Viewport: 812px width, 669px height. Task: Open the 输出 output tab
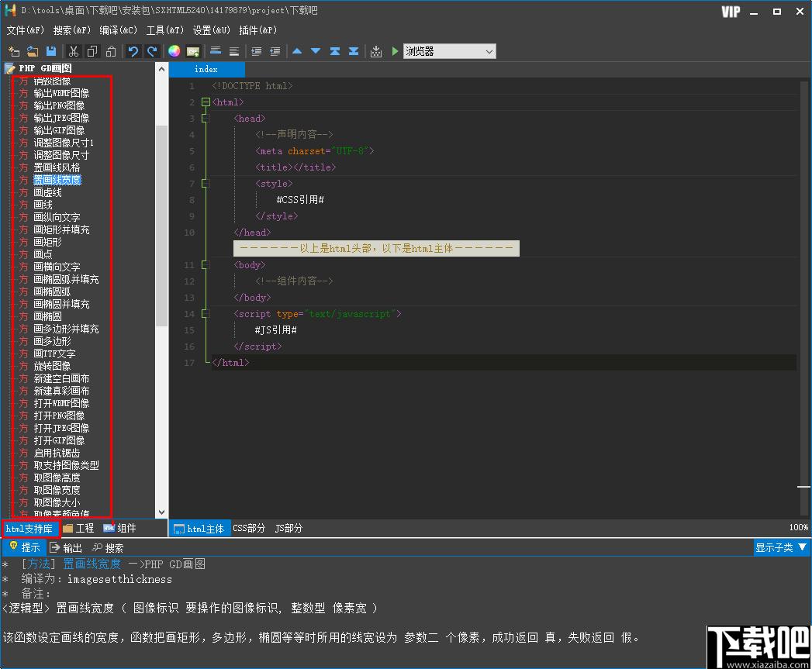pyautogui.click(x=66, y=548)
